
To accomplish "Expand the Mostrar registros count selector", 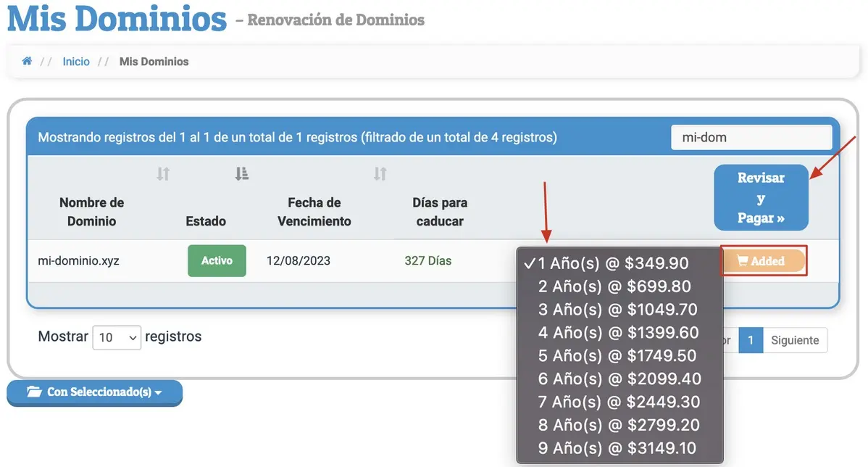I will pyautogui.click(x=117, y=337).
